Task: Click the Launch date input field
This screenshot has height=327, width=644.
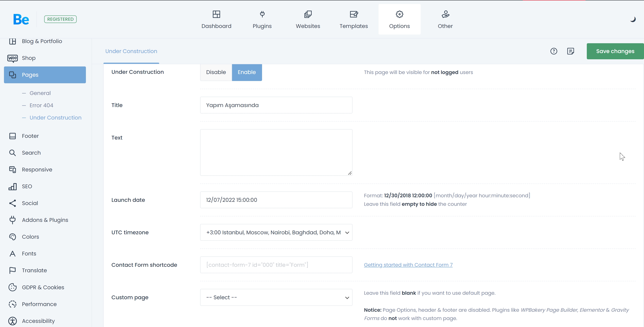Action: click(276, 200)
